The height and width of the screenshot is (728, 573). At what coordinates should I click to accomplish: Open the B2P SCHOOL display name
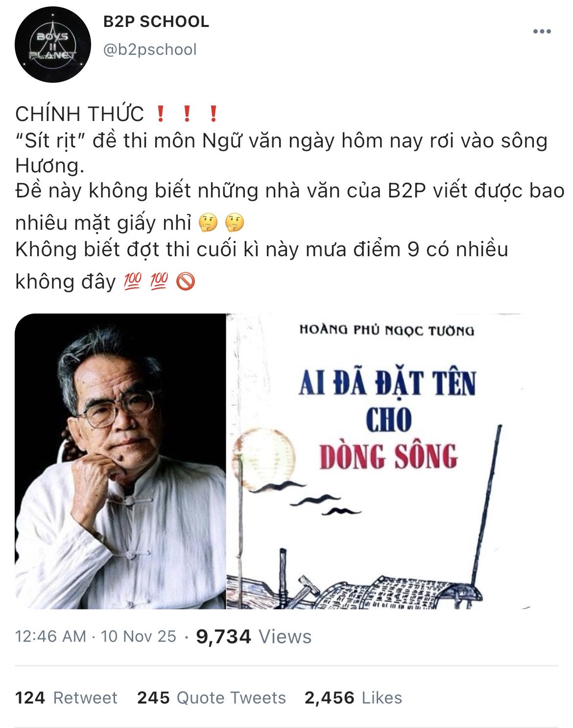pyautogui.click(x=156, y=22)
